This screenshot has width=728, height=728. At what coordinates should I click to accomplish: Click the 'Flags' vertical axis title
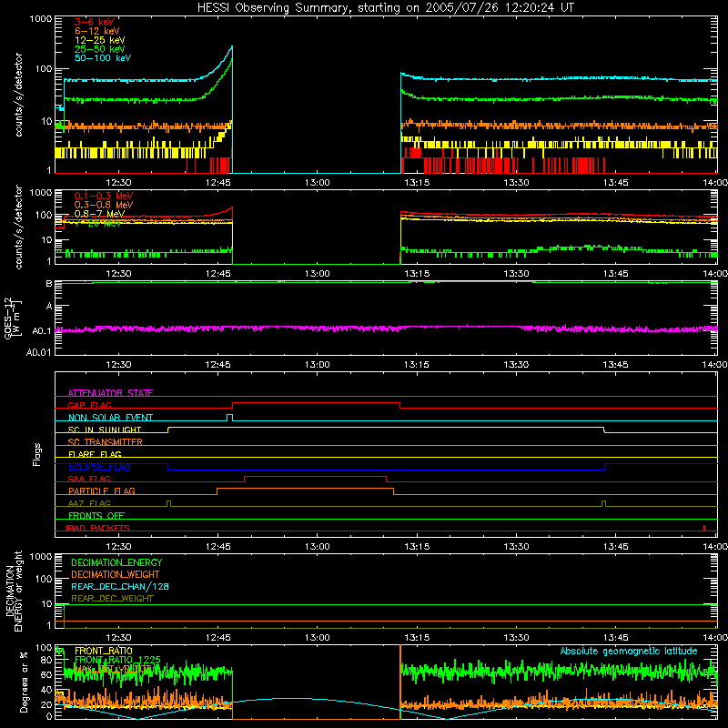[x=37, y=454]
